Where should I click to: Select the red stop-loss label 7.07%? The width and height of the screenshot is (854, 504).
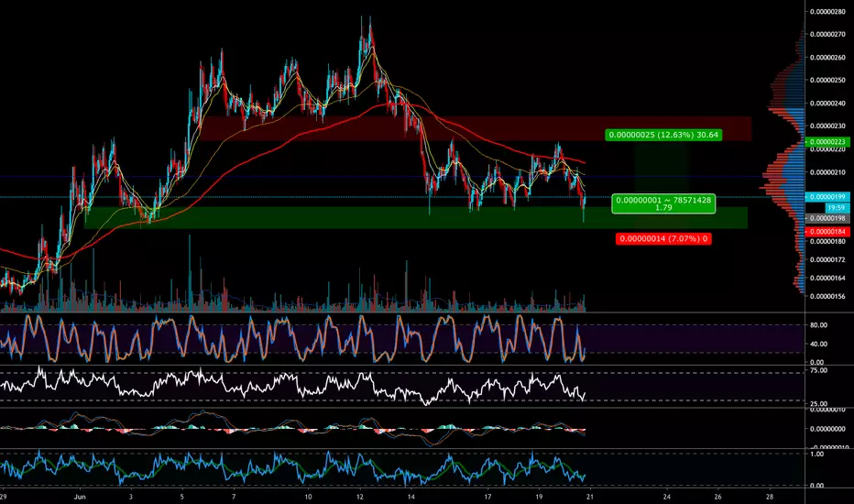pos(663,238)
